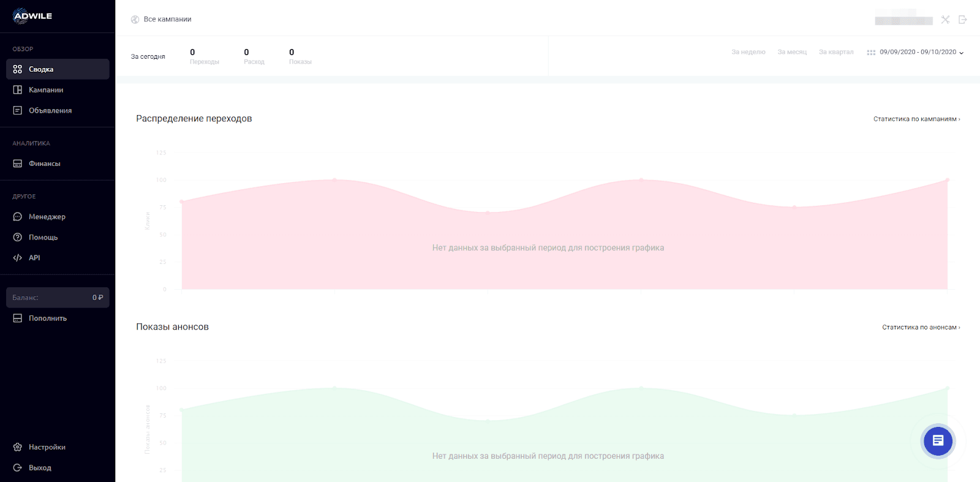This screenshot has width=980, height=482.
Task: Select the За месяц period filter
Action: 792,52
